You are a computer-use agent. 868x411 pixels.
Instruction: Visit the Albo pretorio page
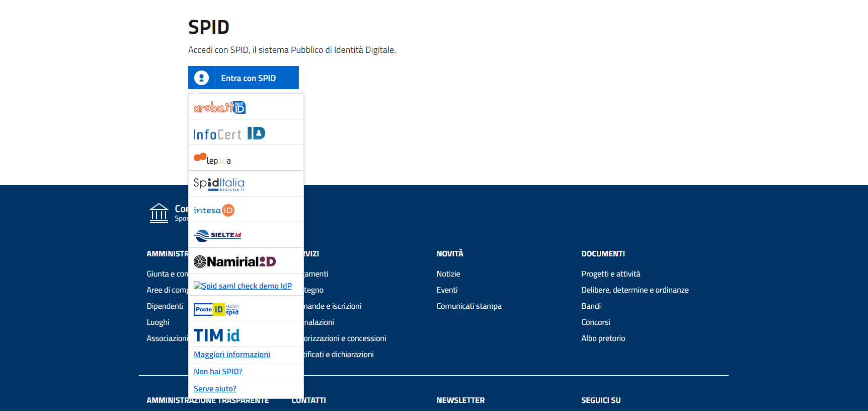pyautogui.click(x=603, y=338)
